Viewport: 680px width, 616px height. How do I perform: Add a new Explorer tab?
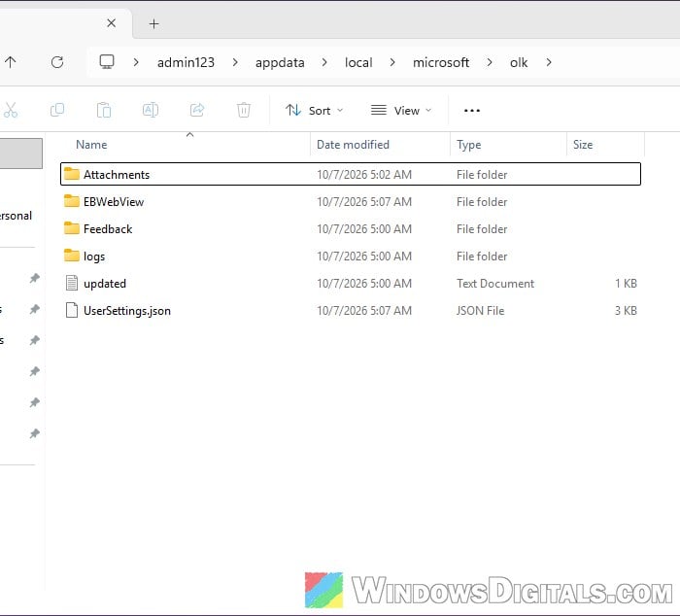click(153, 24)
